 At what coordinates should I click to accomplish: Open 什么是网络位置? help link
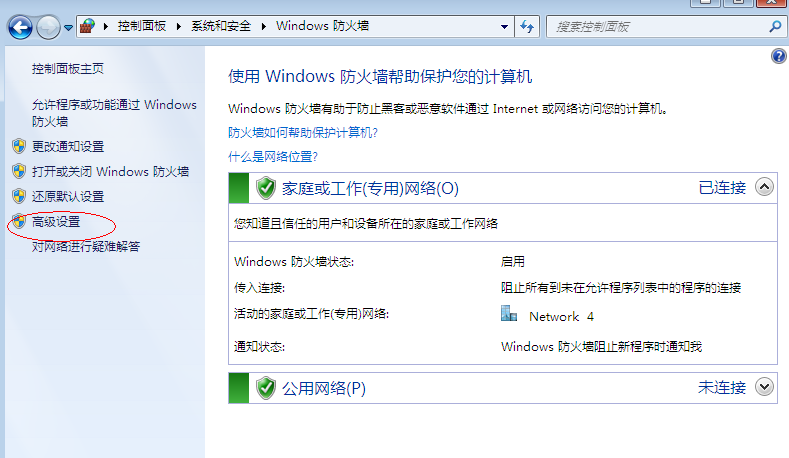[x=273, y=157]
